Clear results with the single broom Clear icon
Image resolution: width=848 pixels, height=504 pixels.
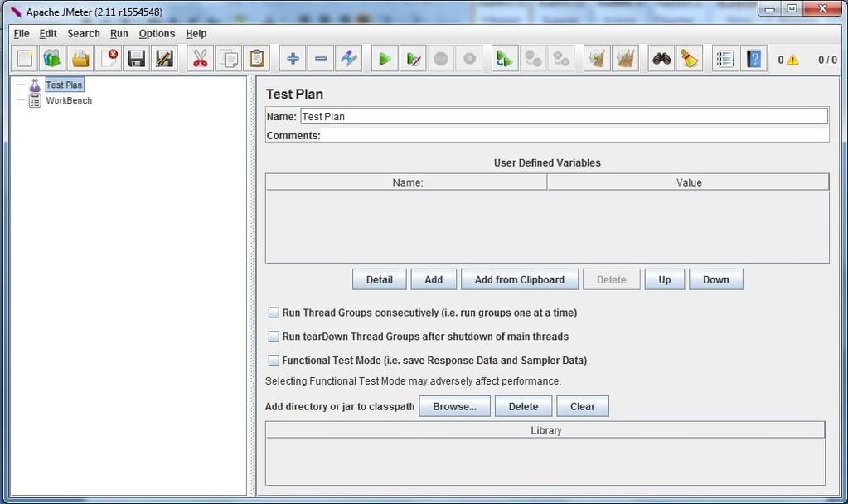point(597,58)
